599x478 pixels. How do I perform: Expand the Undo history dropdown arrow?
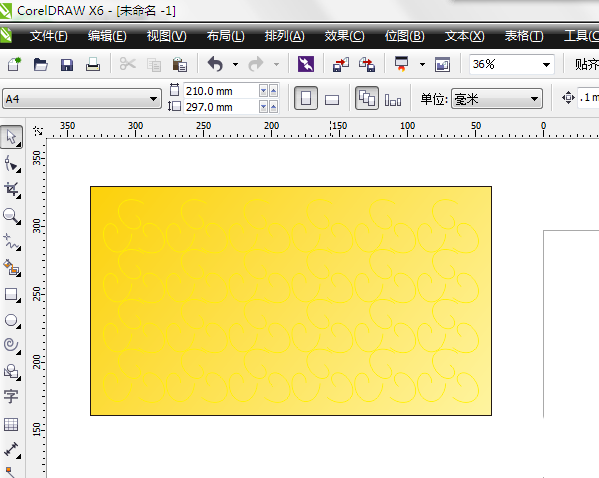tap(235, 65)
